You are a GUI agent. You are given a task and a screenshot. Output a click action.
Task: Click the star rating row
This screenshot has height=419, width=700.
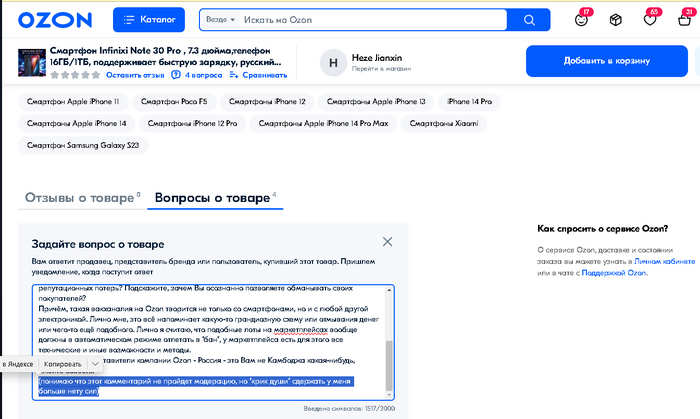tap(75, 75)
